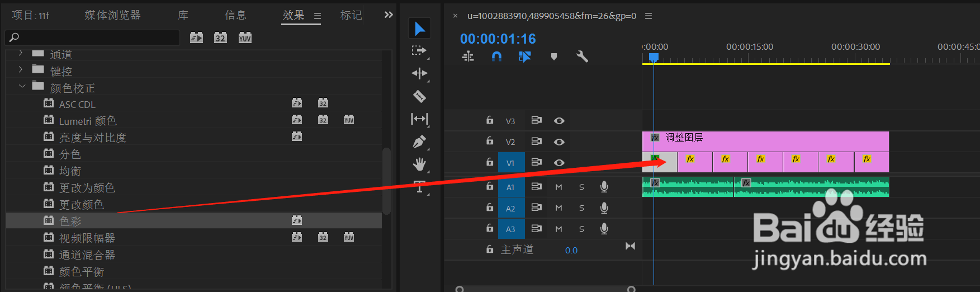Toggle Linked Selection in timeline

point(525,56)
